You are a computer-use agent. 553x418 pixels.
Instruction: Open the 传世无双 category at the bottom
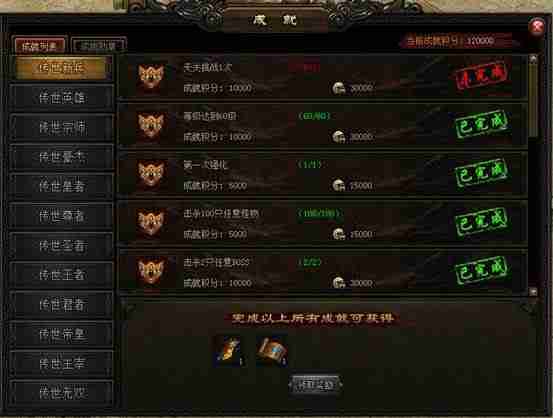(x=62, y=393)
